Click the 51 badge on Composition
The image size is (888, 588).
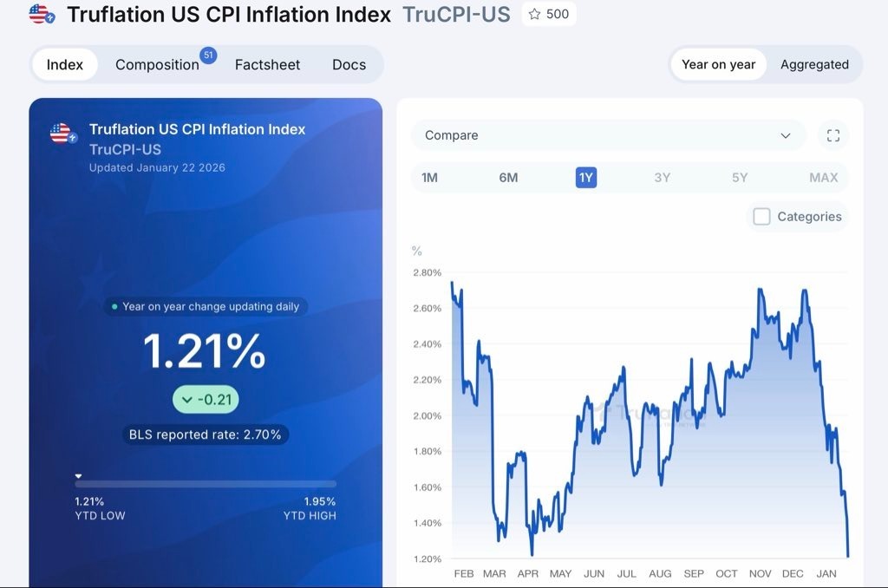[208, 56]
